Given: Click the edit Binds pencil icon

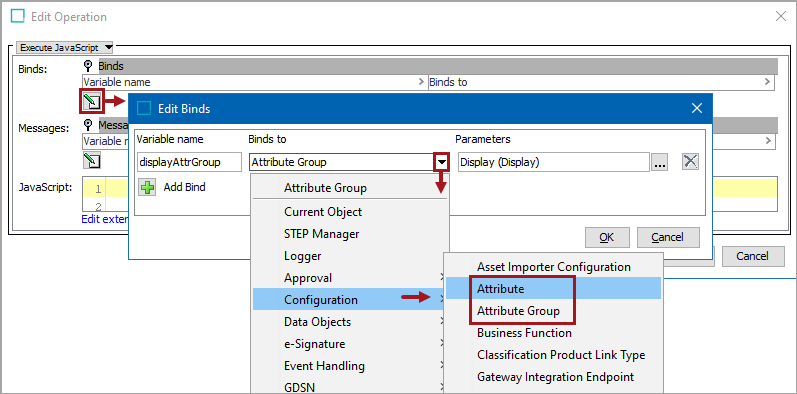Looking at the screenshot, I should [91, 101].
